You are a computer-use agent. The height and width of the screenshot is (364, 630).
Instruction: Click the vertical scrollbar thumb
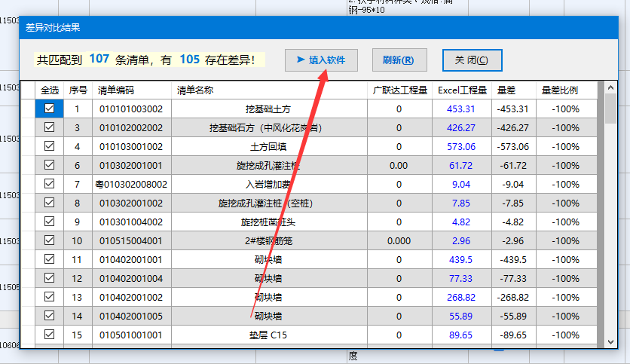(610, 109)
